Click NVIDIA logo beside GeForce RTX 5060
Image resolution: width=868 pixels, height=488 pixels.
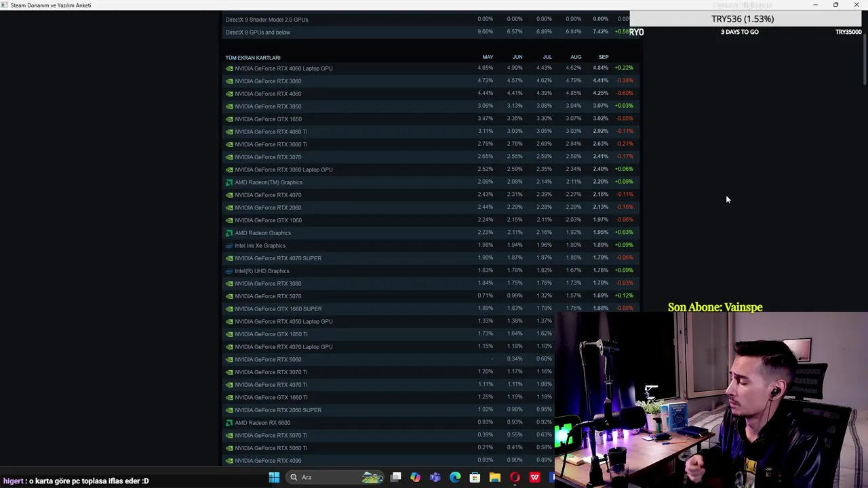pos(229,360)
